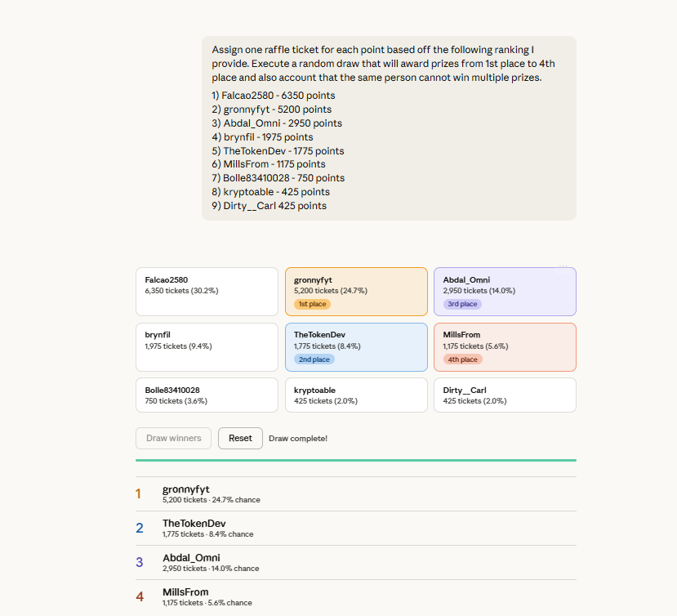
Task: Click the Reset button
Action: click(x=240, y=438)
